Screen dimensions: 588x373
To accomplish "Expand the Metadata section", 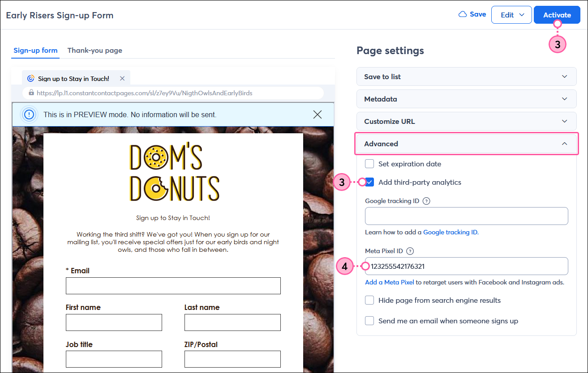I will pos(466,99).
